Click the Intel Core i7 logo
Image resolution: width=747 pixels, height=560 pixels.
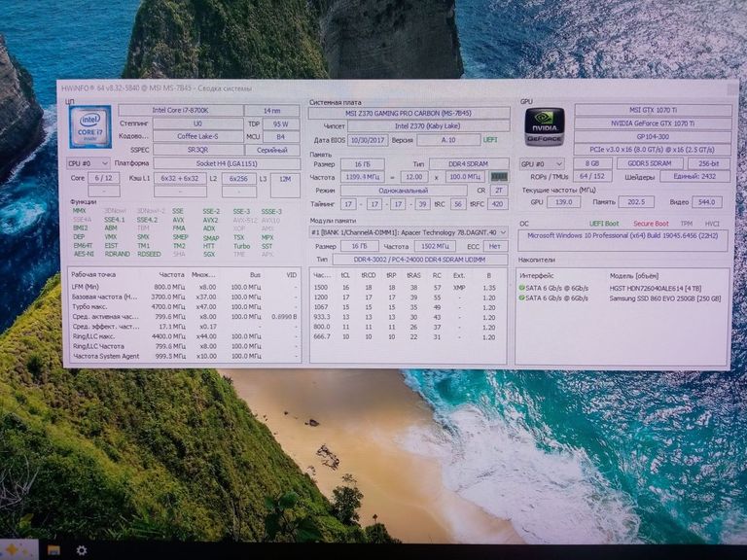pos(90,126)
